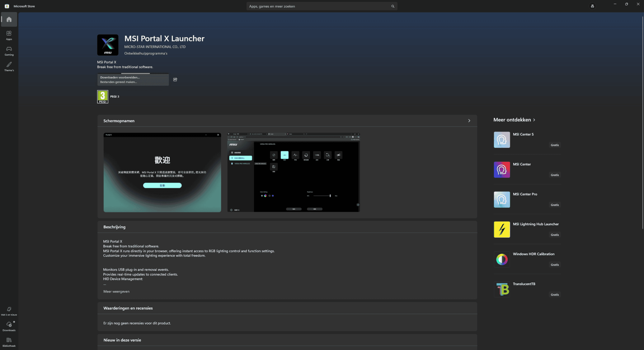This screenshot has height=350, width=644.
Task: Click the download progress bar button
Action: 133,80
